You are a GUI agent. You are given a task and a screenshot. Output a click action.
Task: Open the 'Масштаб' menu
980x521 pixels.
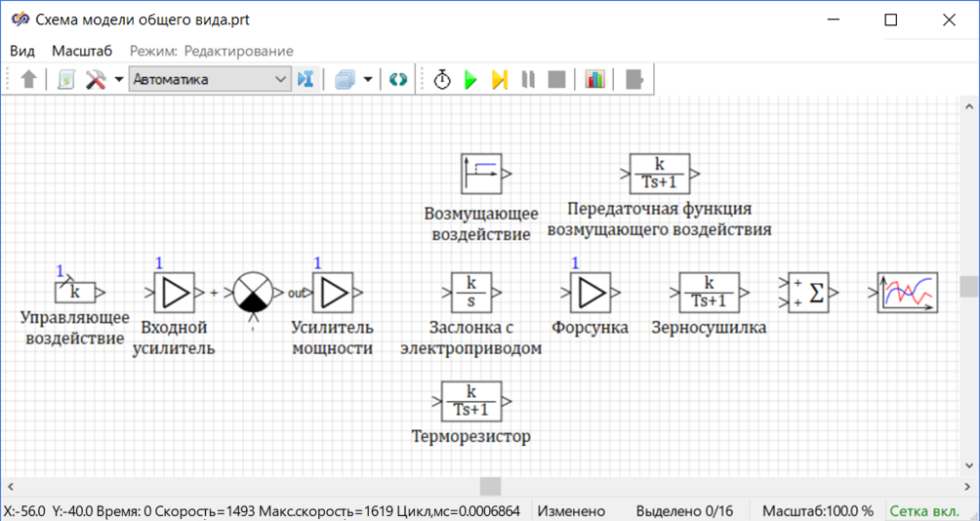coord(82,51)
